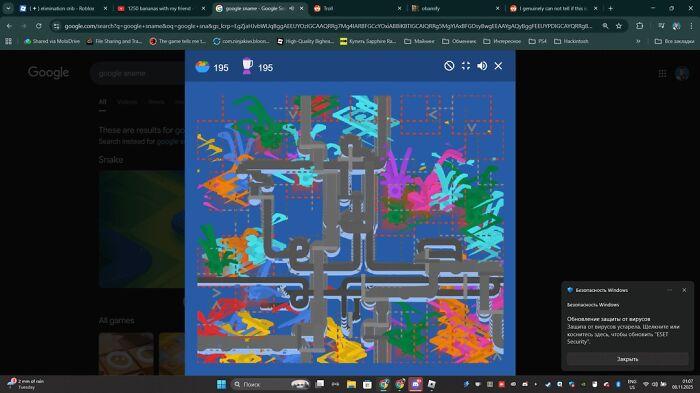Image resolution: width=700 pixels, height=393 pixels.
Task: Open File Explorer from taskbar
Action: [x=351, y=384]
